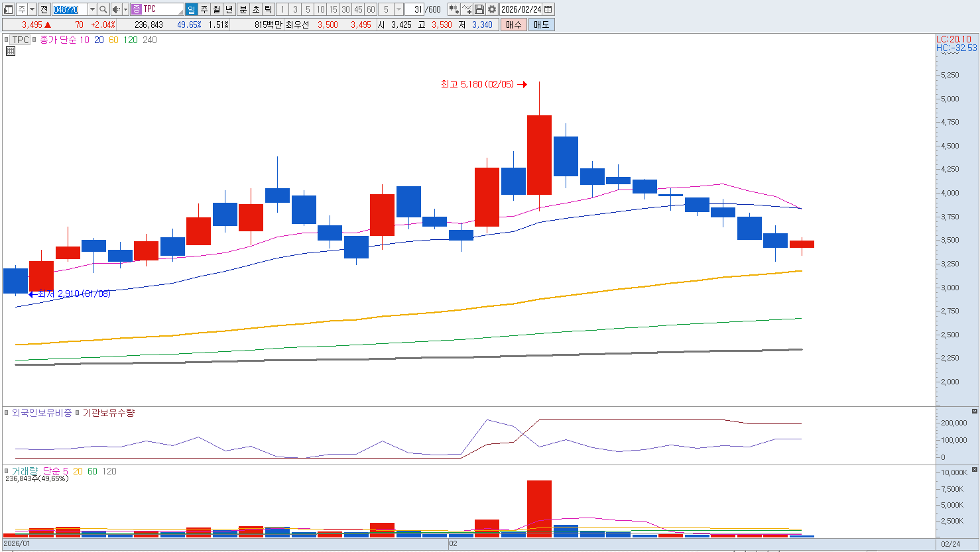Switch chart to 분 (minute) period

point(243,9)
